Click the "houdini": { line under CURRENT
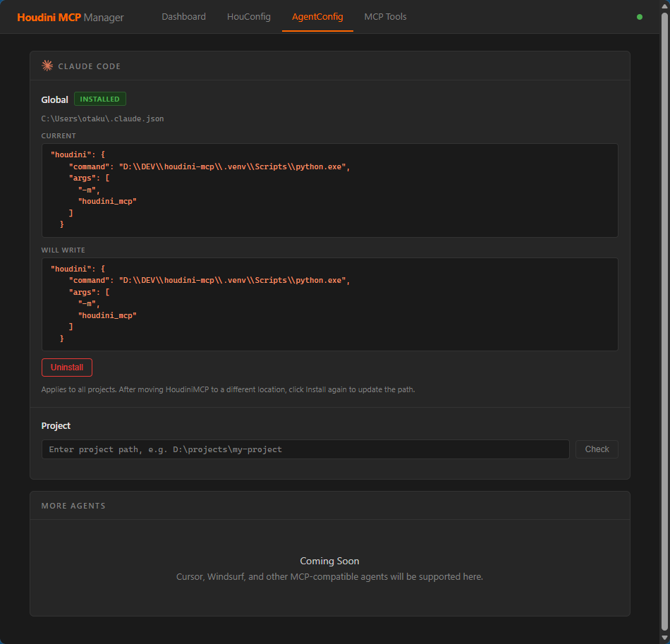The width and height of the screenshot is (670, 644). pyautogui.click(x=78, y=154)
